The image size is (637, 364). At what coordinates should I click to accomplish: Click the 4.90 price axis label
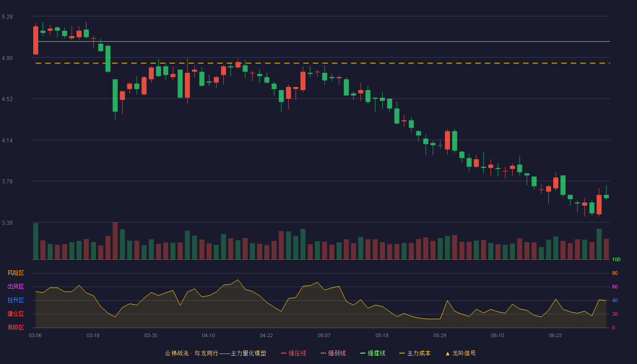point(7,58)
